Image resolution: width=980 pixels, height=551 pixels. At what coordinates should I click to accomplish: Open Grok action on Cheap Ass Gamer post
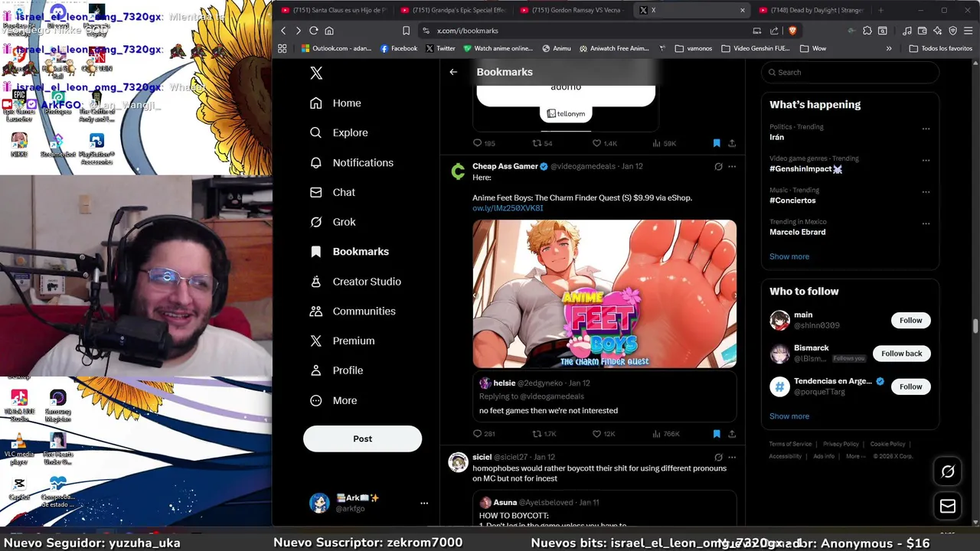(718, 166)
